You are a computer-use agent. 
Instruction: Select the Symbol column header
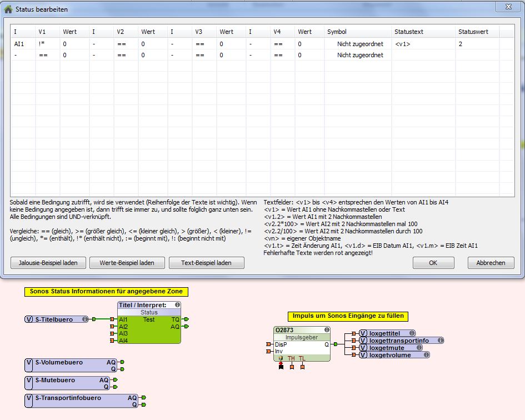pyautogui.click(x=337, y=32)
